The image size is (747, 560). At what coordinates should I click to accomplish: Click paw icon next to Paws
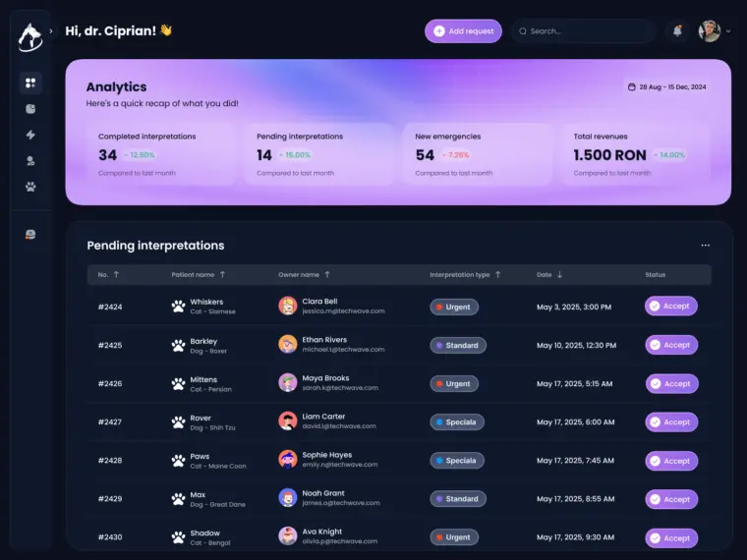178,461
